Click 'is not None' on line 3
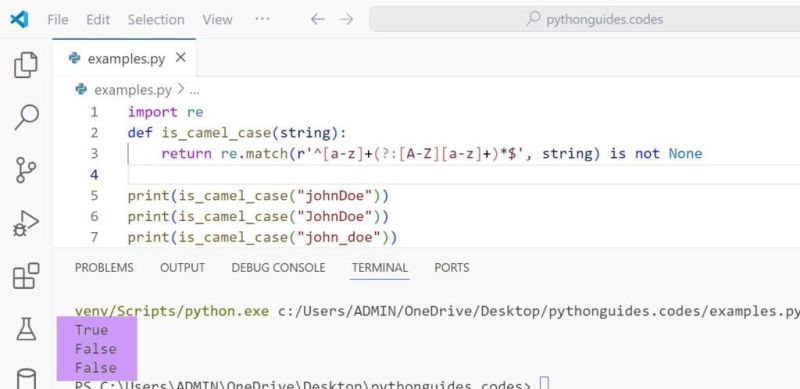Screen dimensions: 800x389 [656, 154]
